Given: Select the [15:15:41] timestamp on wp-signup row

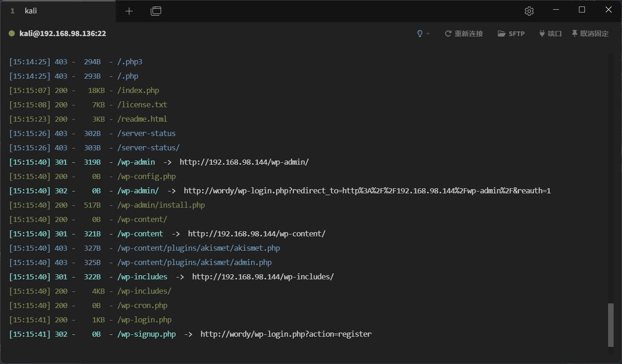Looking at the screenshot, I should point(30,334).
